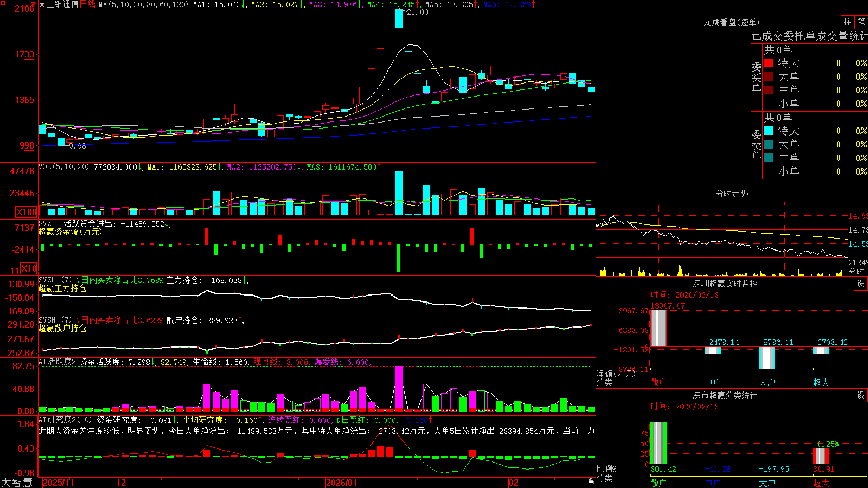
Task: Click the 爆发线: 6.000 label
Action: (x=342, y=362)
